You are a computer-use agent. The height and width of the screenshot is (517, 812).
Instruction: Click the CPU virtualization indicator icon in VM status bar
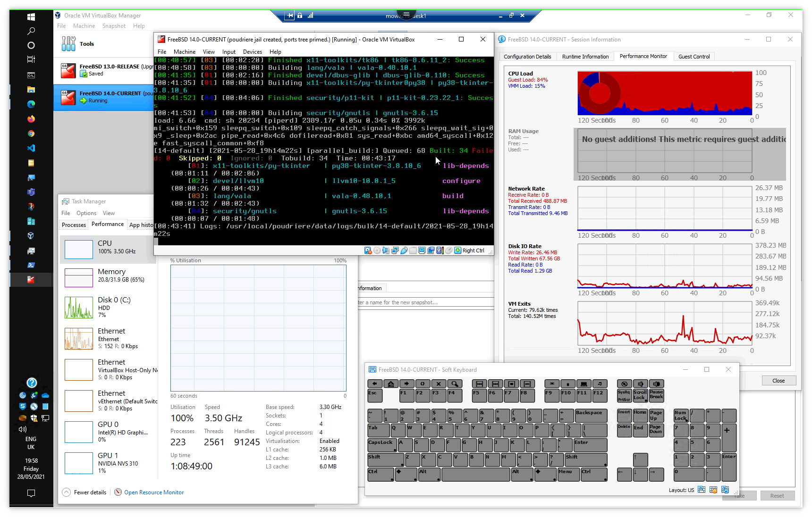coord(440,250)
